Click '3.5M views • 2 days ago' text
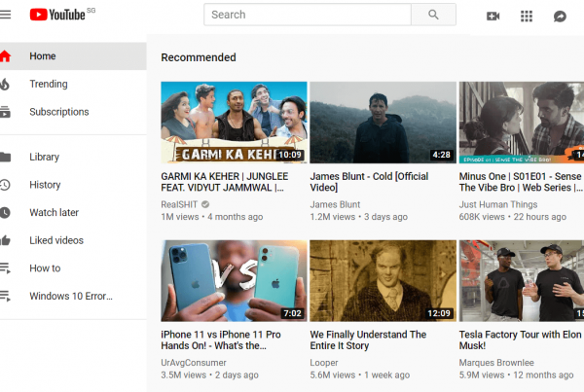 coord(209,374)
